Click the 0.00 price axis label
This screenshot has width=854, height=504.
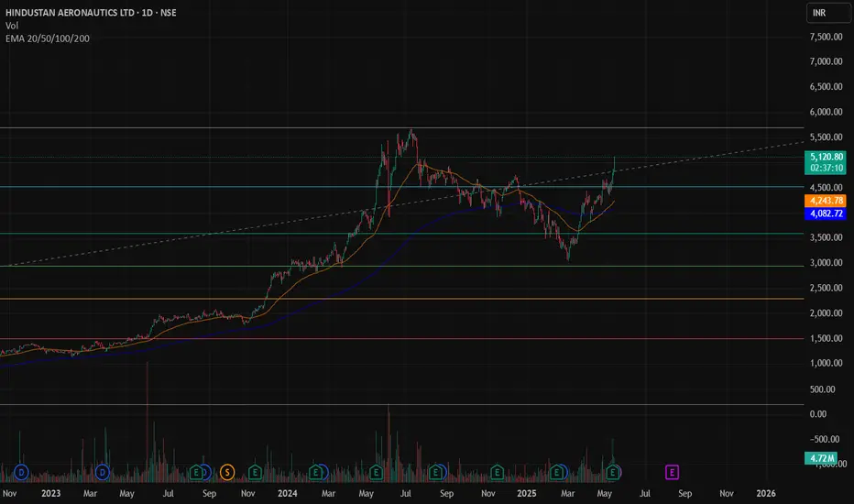[x=818, y=414]
